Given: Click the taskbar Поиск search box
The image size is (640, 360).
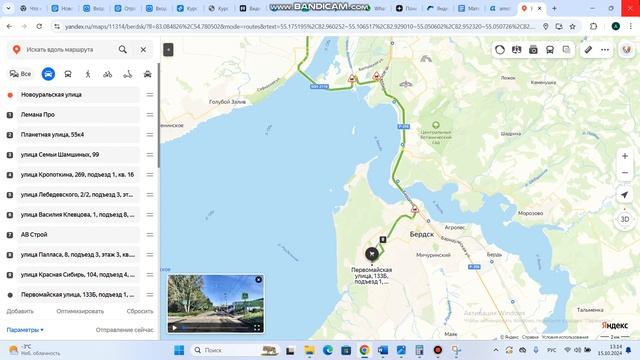Looking at the screenshot, I should (235, 350).
